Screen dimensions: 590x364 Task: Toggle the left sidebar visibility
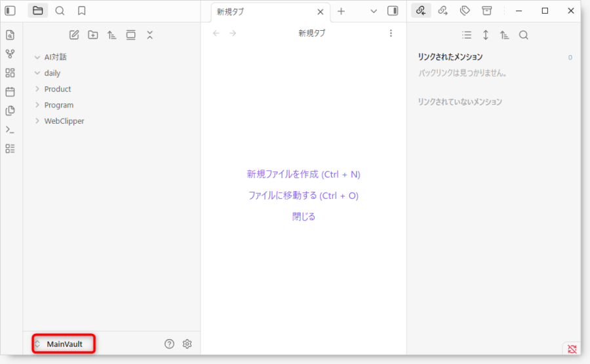point(10,10)
